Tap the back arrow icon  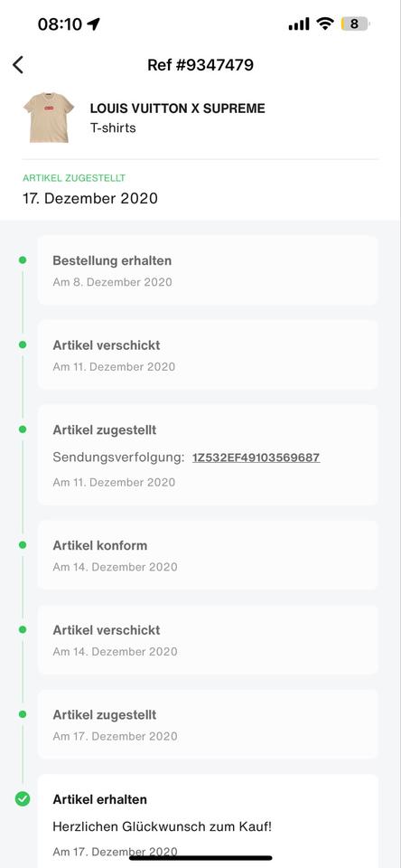pyautogui.click(x=18, y=65)
